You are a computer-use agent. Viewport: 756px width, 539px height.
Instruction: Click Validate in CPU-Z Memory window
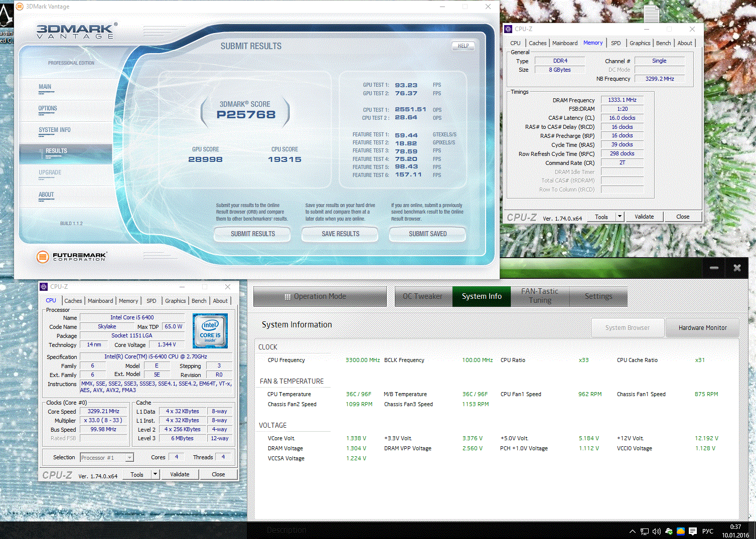point(644,217)
